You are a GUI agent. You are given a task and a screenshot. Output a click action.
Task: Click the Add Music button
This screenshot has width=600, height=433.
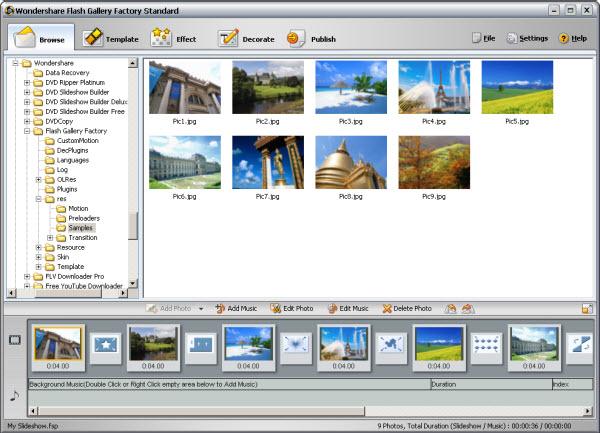coord(236,308)
